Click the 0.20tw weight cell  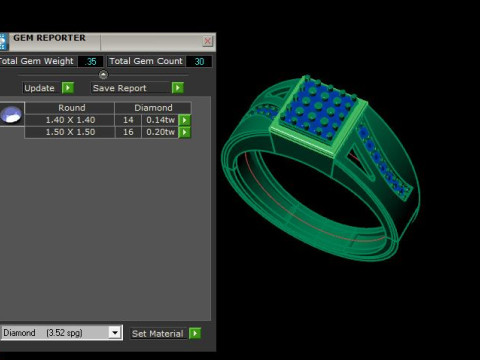[x=160, y=132]
